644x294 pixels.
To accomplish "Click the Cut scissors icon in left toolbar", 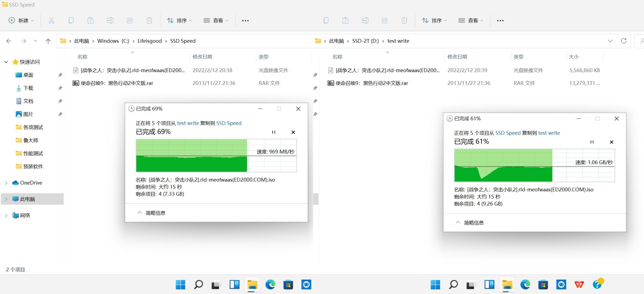I will (x=51, y=20).
